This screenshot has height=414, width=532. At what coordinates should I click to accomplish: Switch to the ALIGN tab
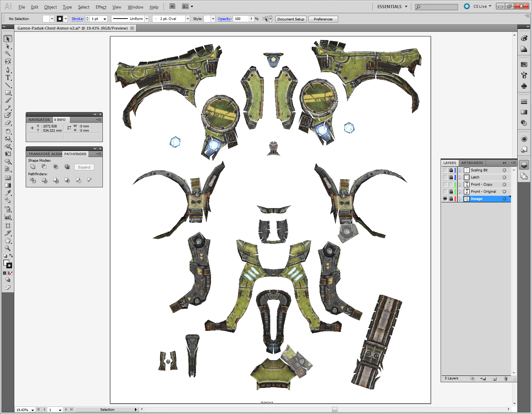pos(56,154)
